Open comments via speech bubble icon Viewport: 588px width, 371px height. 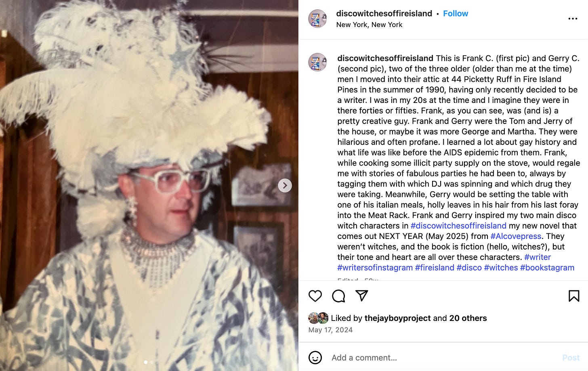[x=338, y=296]
